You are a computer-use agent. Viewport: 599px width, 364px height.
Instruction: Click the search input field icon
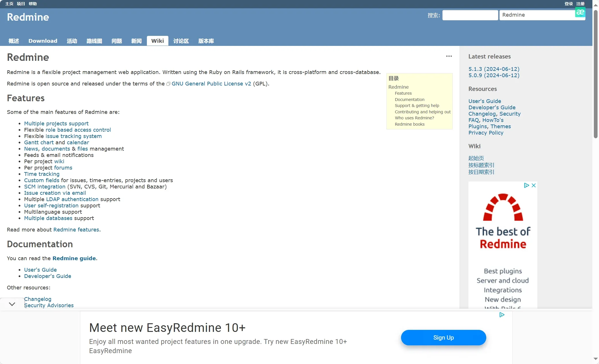tap(470, 15)
